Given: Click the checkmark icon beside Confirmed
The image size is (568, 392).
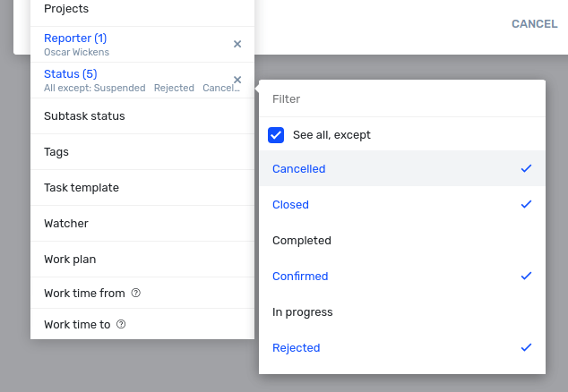Looking at the screenshot, I should click(x=526, y=276).
